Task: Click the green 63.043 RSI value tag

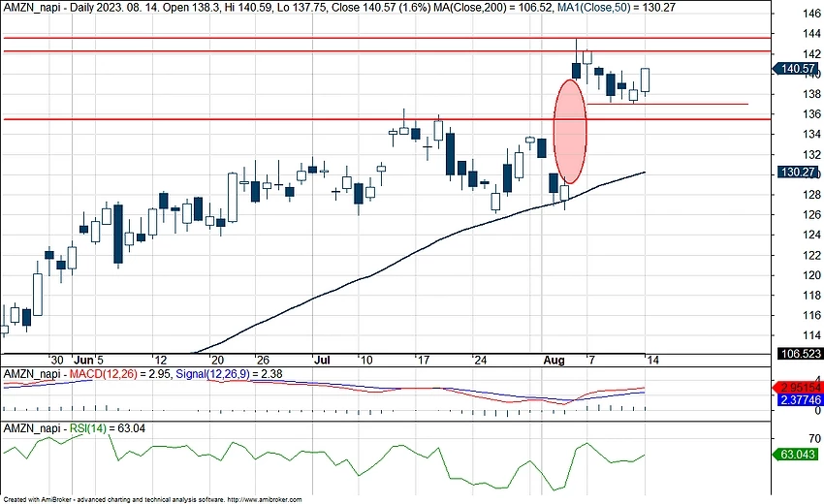Action: pos(795,454)
